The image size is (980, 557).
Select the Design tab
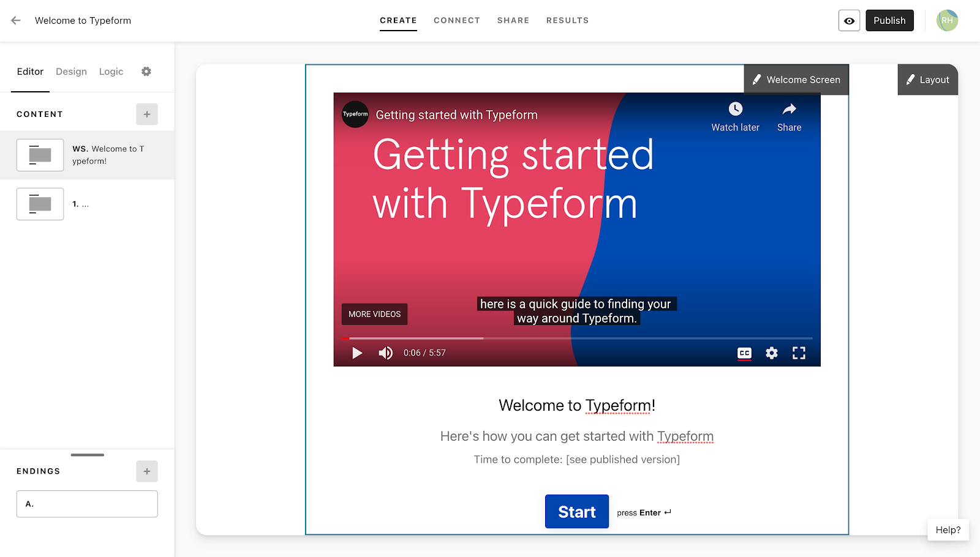(x=71, y=72)
